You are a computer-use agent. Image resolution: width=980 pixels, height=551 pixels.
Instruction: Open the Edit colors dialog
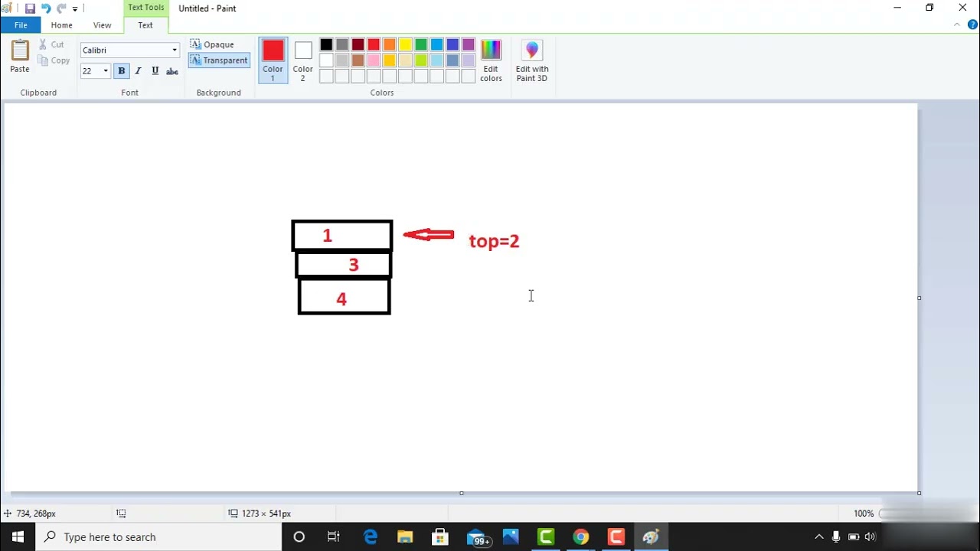[x=491, y=60]
